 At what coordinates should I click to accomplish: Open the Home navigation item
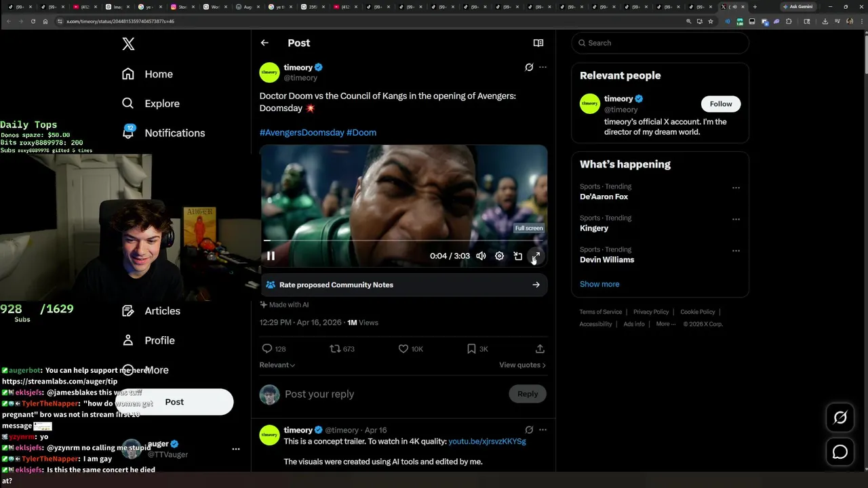pos(147,74)
